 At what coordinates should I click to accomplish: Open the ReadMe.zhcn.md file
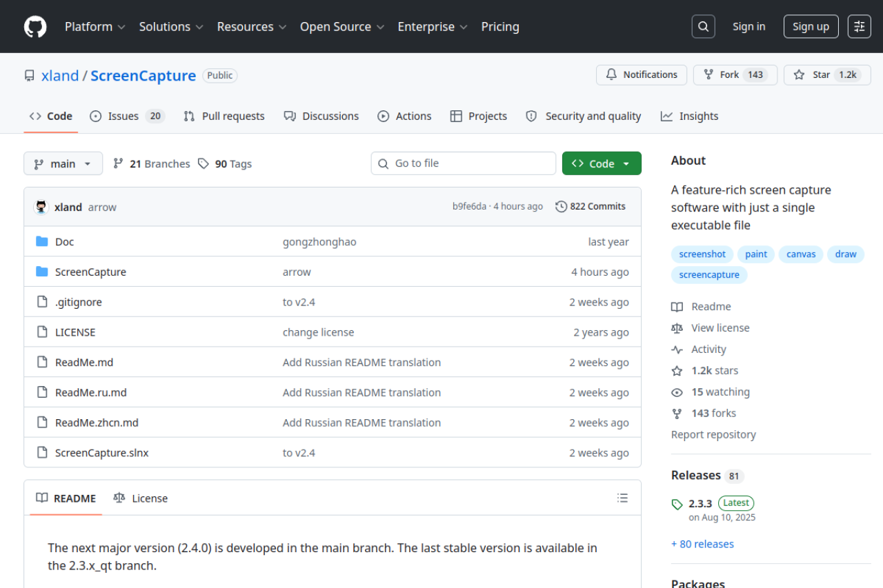click(x=97, y=423)
